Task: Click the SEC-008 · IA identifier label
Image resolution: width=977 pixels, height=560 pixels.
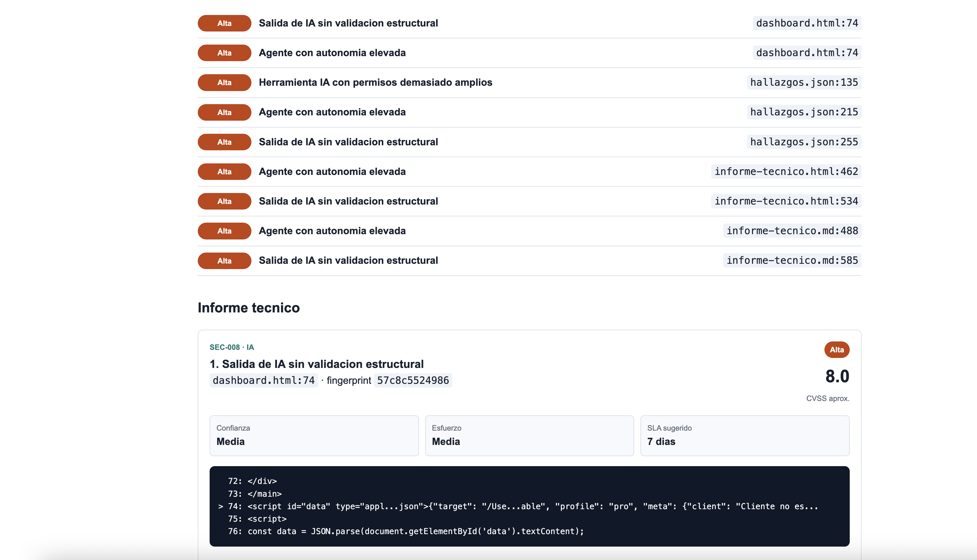Action: (x=232, y=347)
